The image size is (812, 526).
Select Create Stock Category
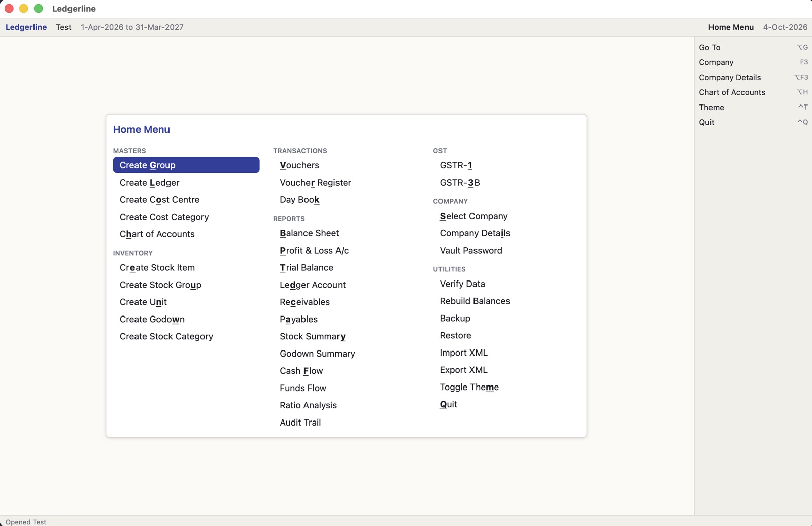point(186,337)
